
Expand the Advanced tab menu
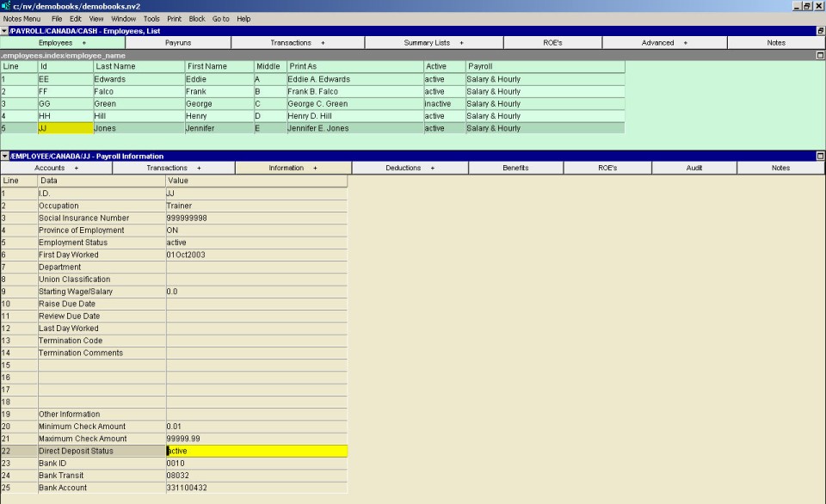[685, 43]
